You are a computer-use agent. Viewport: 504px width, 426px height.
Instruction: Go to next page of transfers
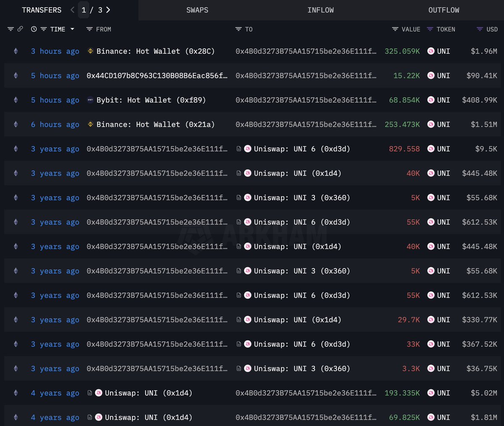tap(108, 10)
